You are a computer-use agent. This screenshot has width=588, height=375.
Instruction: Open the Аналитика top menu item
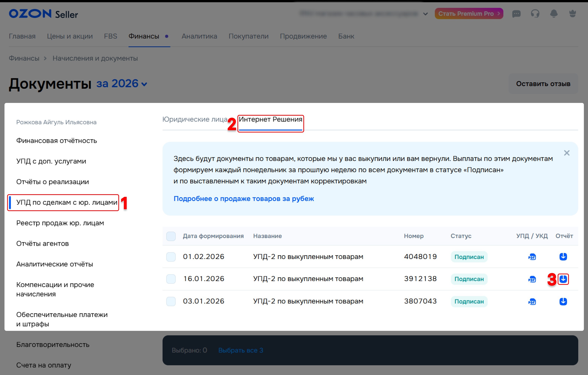199,36
